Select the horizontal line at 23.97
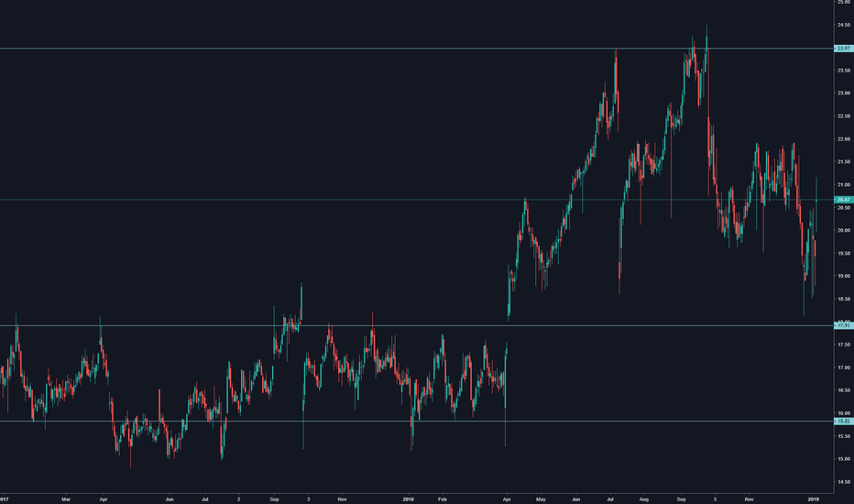Image resolution: width=854 pixels, height=504 pixels. point(417,49)
